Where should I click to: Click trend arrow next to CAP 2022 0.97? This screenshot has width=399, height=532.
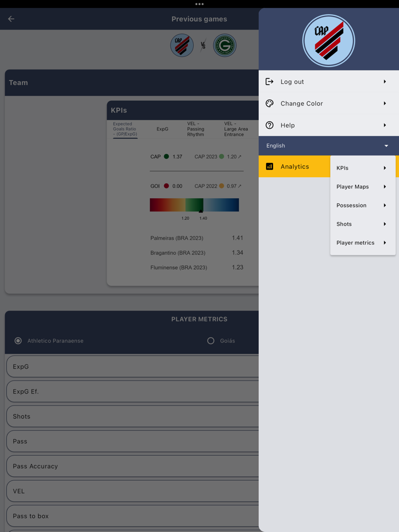click(x=240, y=186)
